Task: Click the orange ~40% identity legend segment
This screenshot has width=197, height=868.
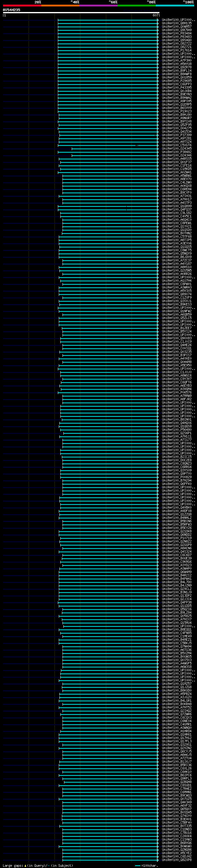Action: tap(60, 6)
